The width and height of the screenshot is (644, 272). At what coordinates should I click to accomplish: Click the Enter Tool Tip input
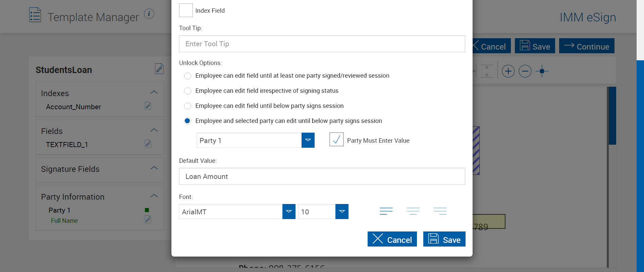click(322, 44)
